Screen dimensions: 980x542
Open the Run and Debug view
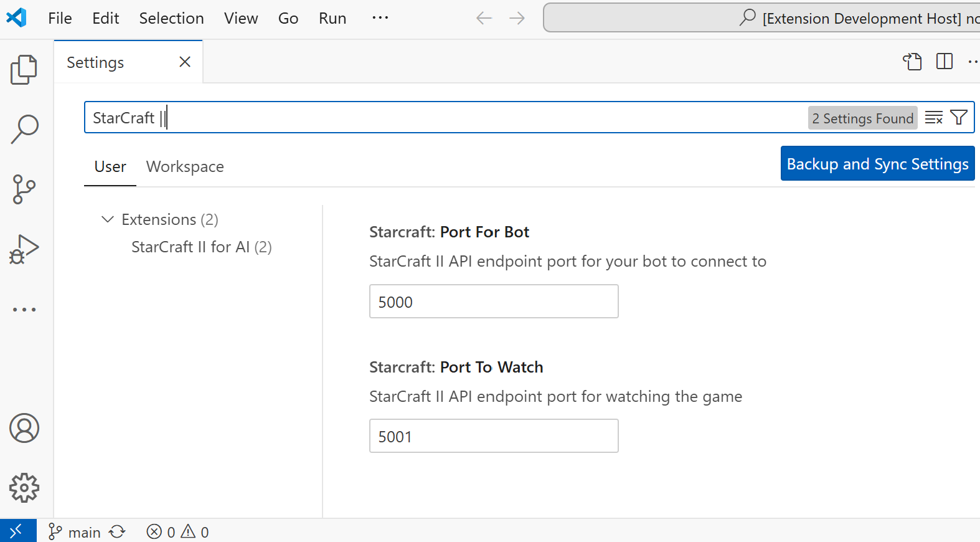pyautogui.click(x=24, y=249)
